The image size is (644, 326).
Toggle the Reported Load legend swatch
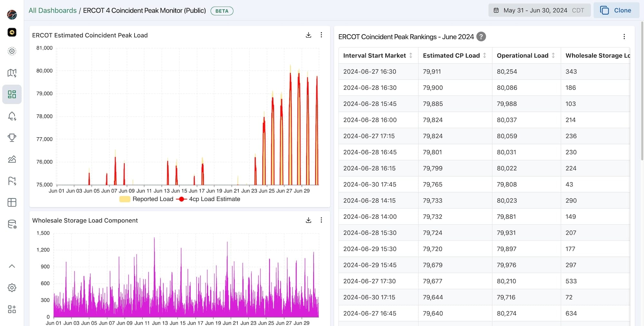coord(125,199)
